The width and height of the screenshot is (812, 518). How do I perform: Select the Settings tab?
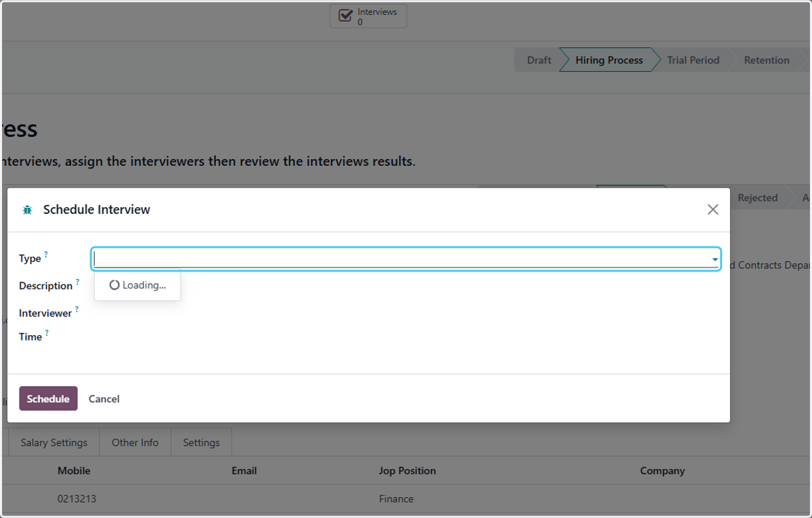click(202, 442)
